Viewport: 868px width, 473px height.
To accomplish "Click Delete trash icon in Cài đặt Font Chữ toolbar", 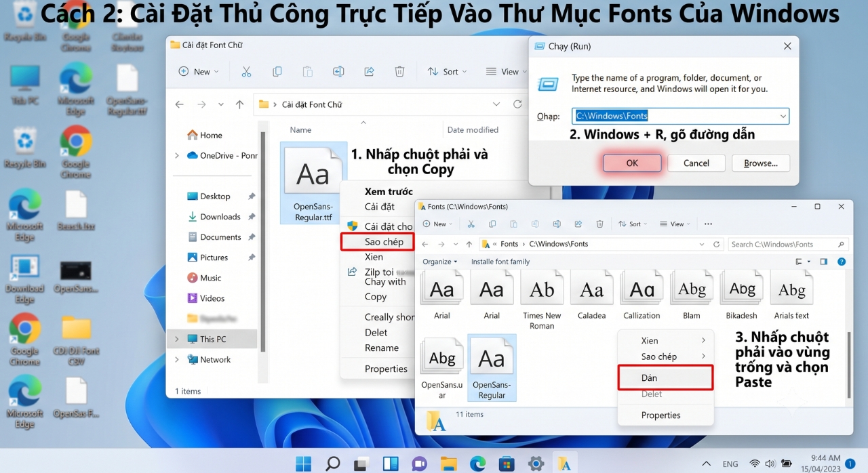I will coord(400,71).
